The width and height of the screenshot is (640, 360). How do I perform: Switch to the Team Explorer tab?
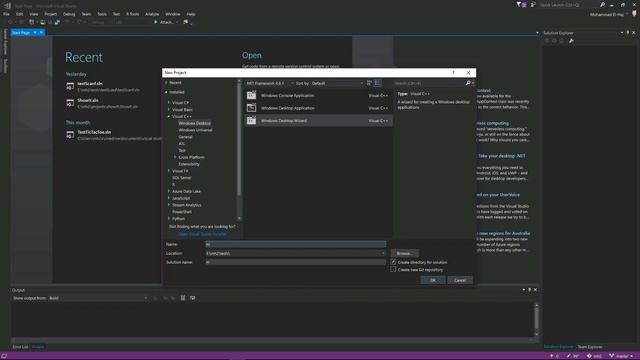[x=589, y=347]
